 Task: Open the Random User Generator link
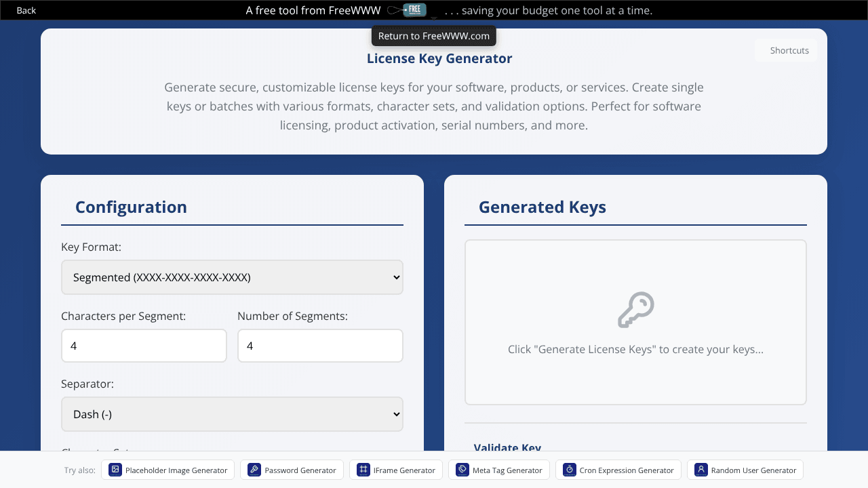(745, 470)
